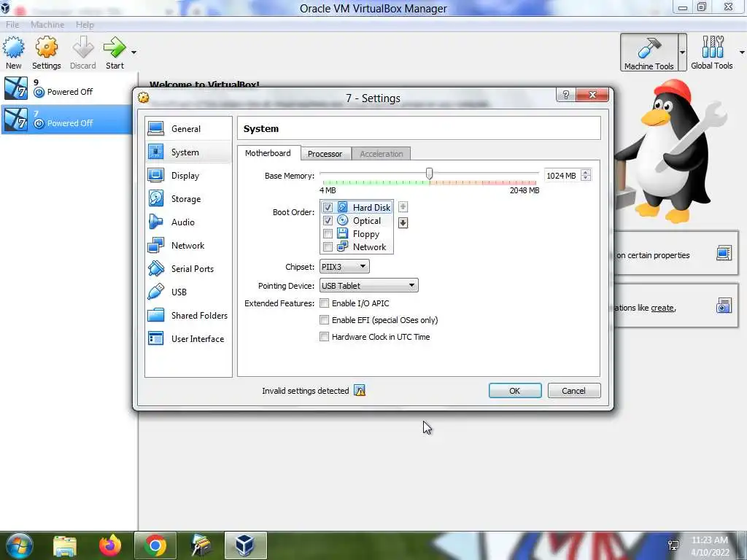Increase base memory with spinner up arrow

point(586,172)
